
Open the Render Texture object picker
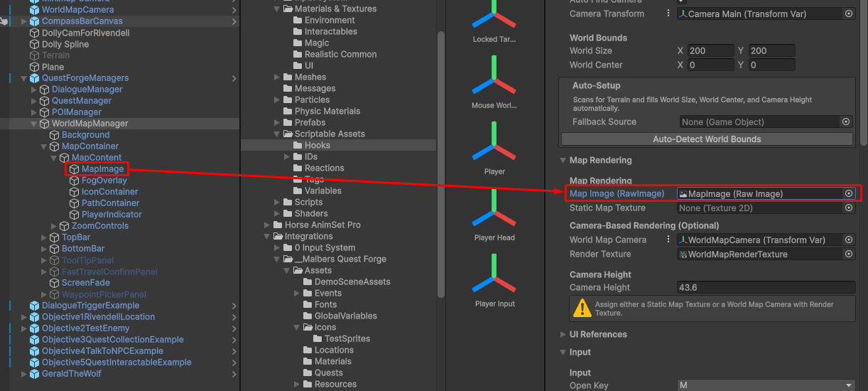click(x=848, y=255)
